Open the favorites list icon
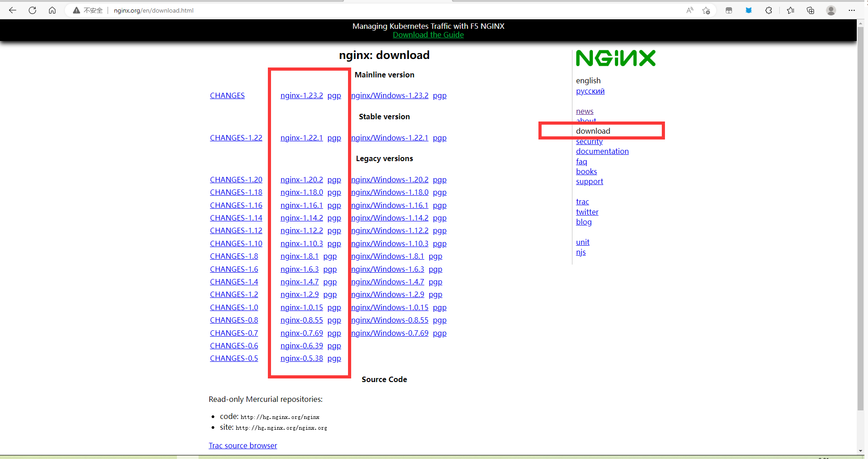868x459 pixels. click(791, 10)
